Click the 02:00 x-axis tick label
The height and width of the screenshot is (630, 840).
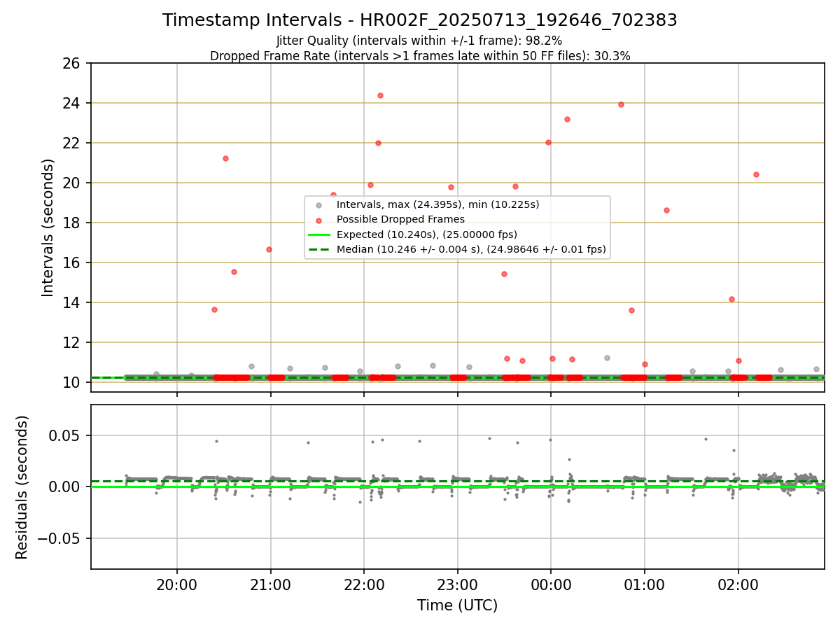(x=738, y=585)
